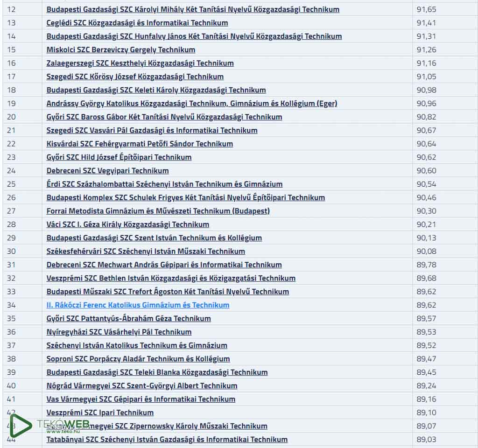478x448 pixels.
Task: Open Kisvárdai SZC Fehérgyarmati Petőfi Sándor Technikum
Action: tap(140, 144)
